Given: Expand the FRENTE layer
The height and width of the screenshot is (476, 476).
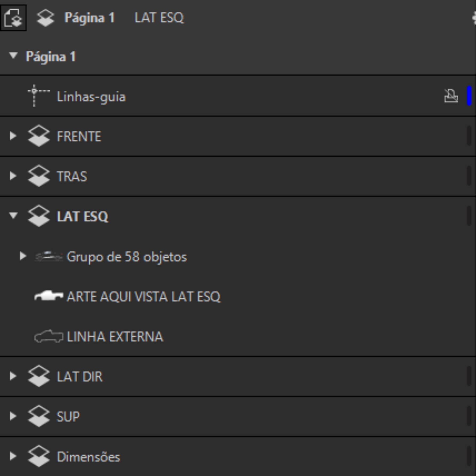Looking at the screenshot, I should pos(13,136).
